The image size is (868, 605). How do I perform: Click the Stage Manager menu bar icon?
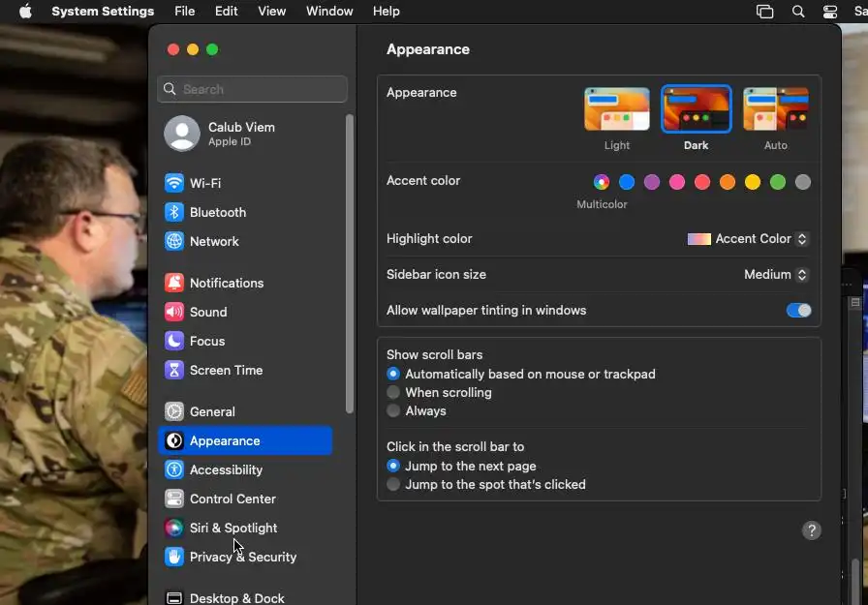[x=764, y=11]
